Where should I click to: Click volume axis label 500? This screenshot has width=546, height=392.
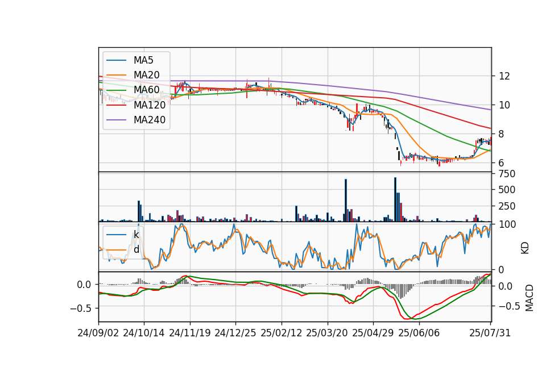[507, 190]
